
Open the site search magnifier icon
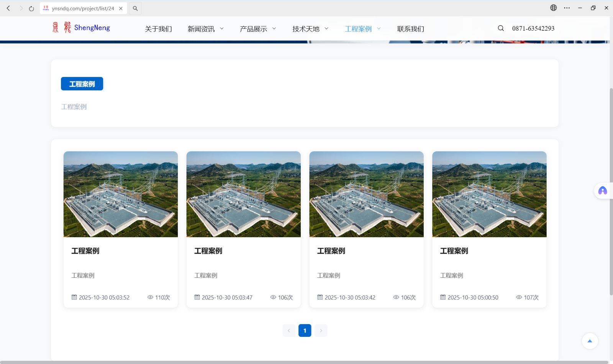(501, 28)
